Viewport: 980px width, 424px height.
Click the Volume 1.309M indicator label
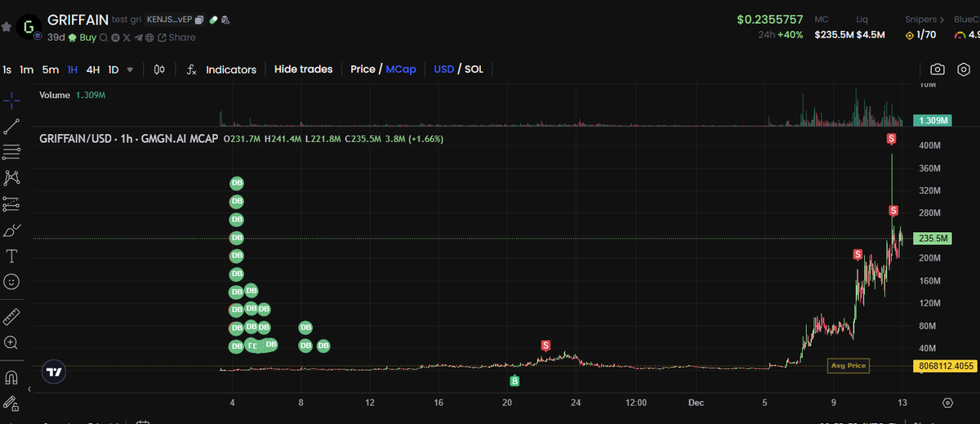pos(72,96)
